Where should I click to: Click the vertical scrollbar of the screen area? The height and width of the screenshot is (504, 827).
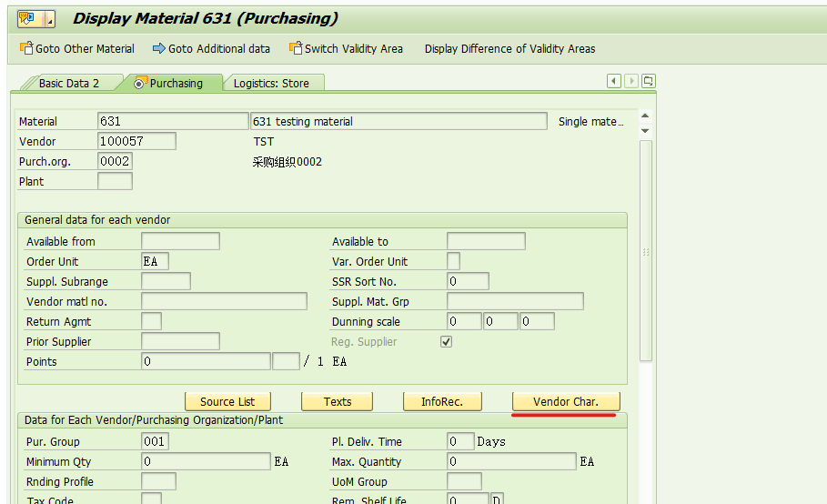[x=646, y=250]
